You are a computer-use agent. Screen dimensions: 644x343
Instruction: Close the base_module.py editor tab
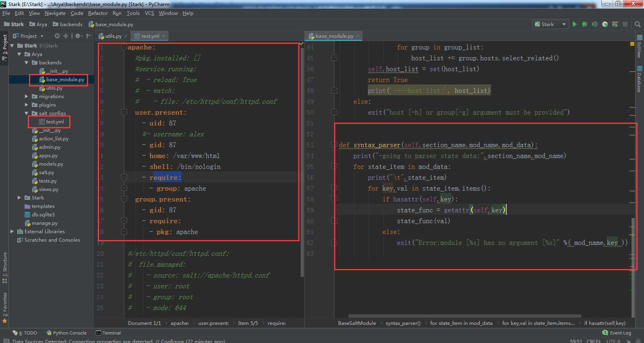[357, 36]
